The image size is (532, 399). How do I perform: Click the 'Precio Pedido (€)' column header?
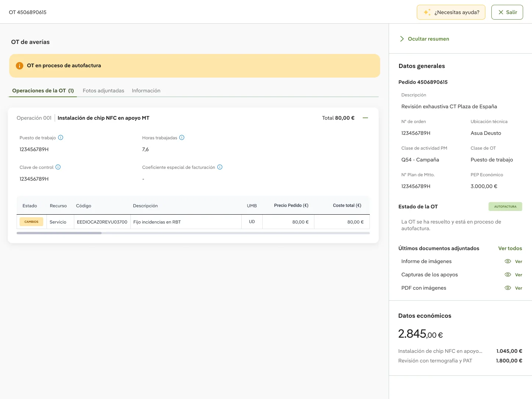pos(291,205)
